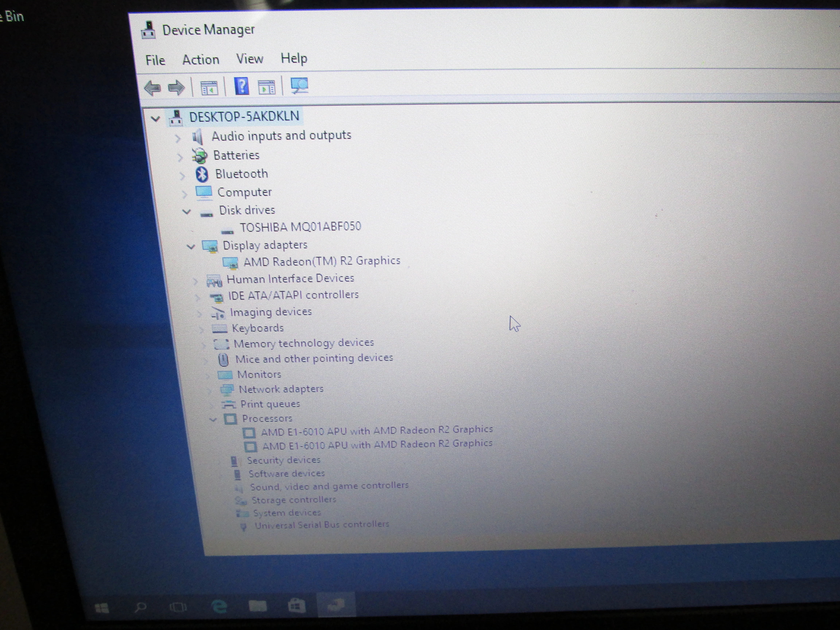The image size is (840, 630).
Task: Select second AMD E1-6010 APU processor entry
Action: click(377, 445)
